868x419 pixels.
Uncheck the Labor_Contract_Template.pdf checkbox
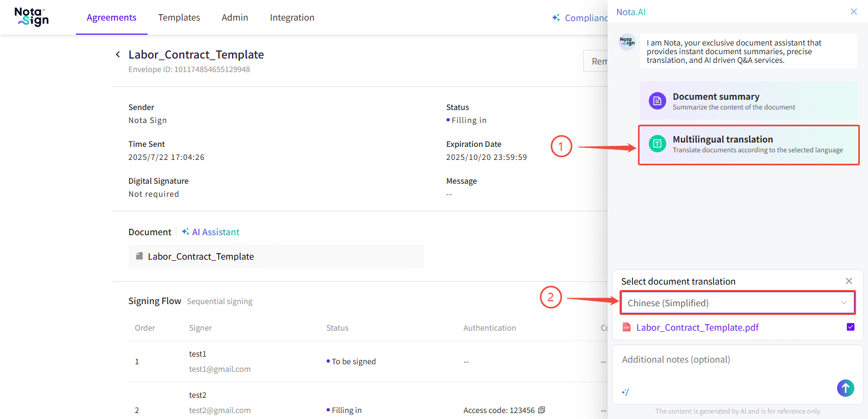[850, 327]
